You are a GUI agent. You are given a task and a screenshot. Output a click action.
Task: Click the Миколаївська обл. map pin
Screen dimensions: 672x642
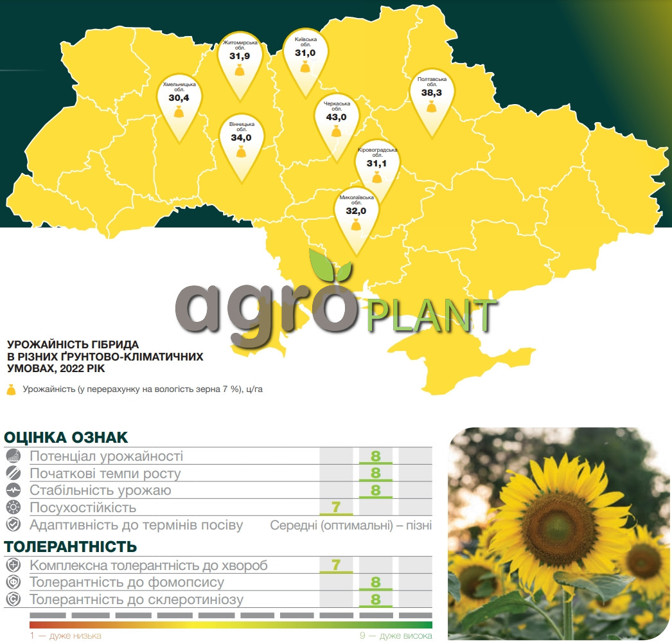[356, 220]
